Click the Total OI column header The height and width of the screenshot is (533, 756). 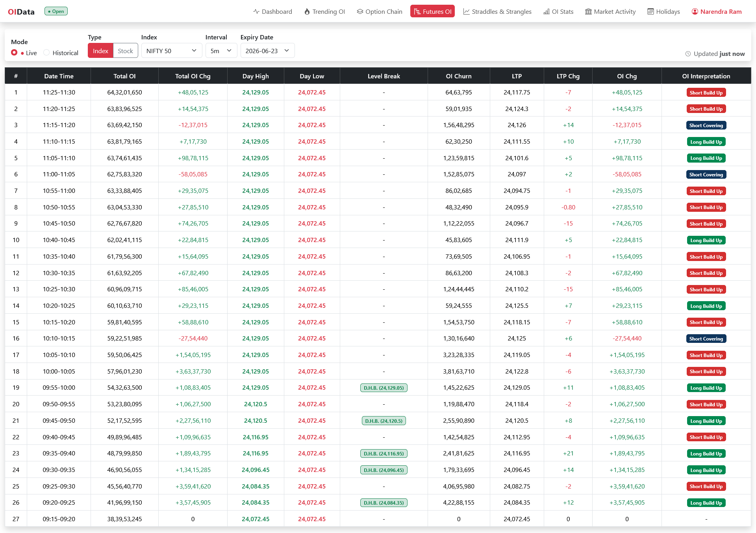point(124,76)
